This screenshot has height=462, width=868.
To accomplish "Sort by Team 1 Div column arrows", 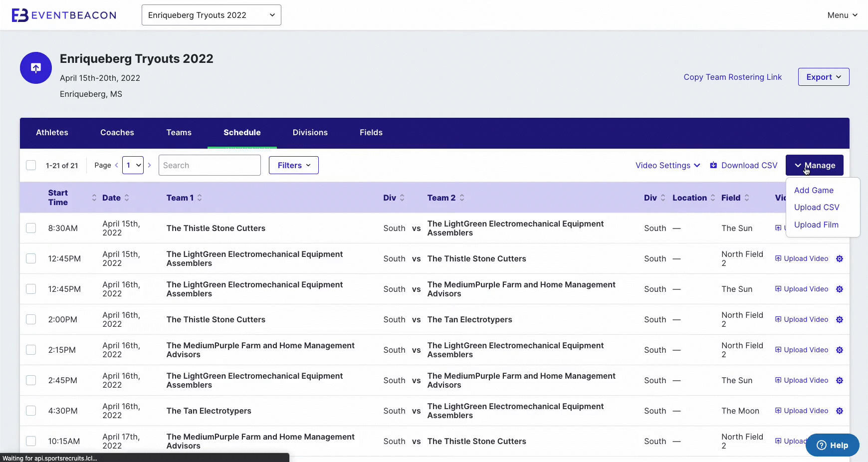I will click(402, 198).
